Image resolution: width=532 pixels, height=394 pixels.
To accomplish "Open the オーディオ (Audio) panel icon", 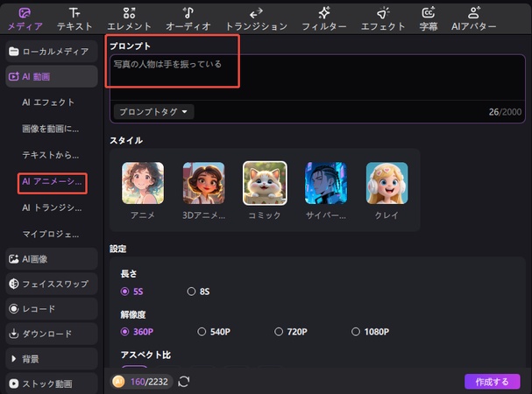I will tap(188, 18).
